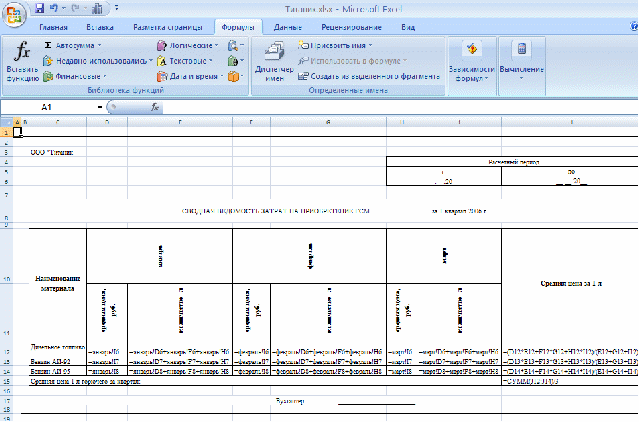The image size is (639, 422).
Task: Click the company name cell ООО in row 3
Action: [52, 152]
